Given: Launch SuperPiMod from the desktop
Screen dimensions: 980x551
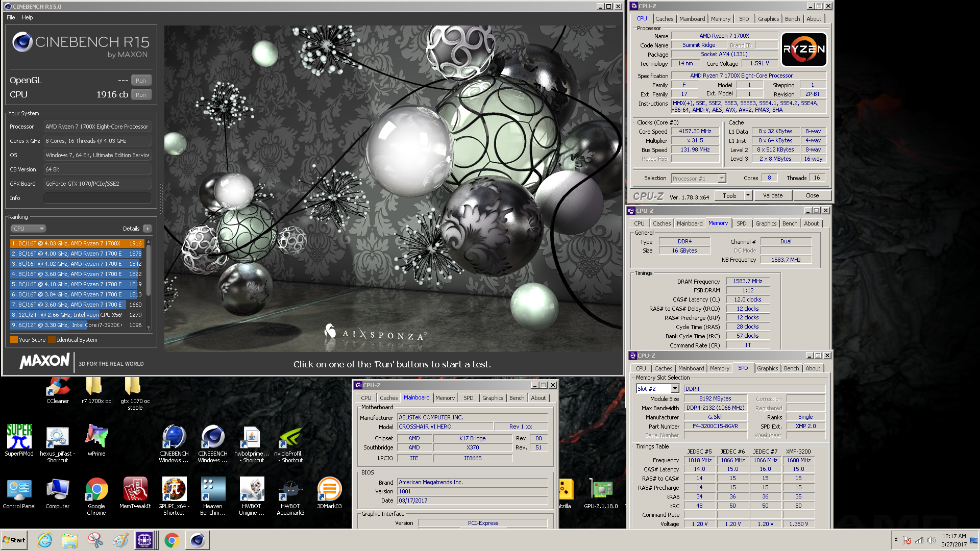Looking at the screenshot, I should coord(19,440).
